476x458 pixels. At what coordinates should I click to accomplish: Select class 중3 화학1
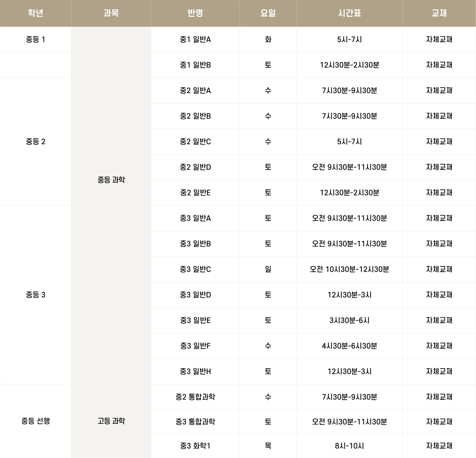(x=195, y=446)
